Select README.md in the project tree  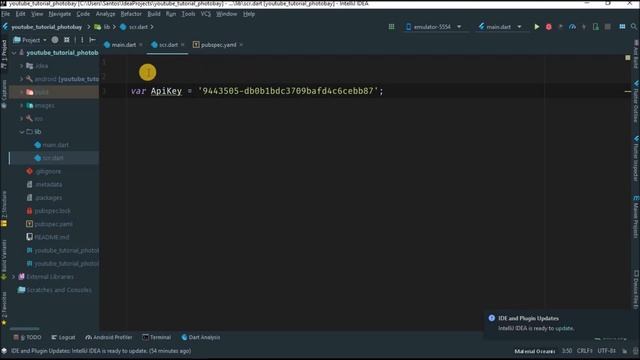pos(51,237)
